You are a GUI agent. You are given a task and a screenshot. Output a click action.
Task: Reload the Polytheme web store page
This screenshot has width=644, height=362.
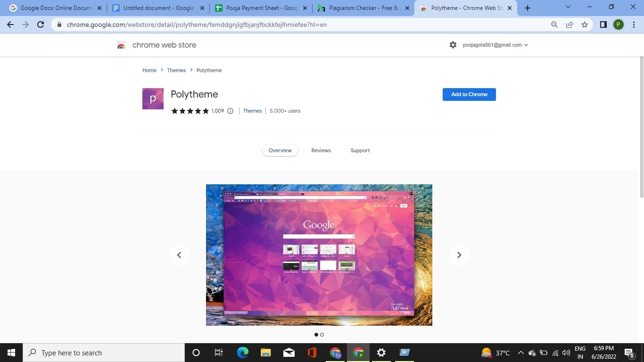tap(41, 25)
